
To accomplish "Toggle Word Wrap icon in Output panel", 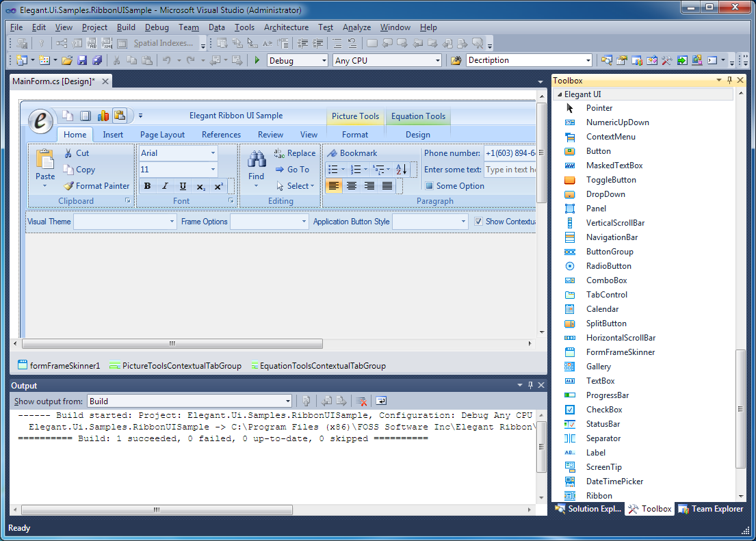I will click(381, 401).
